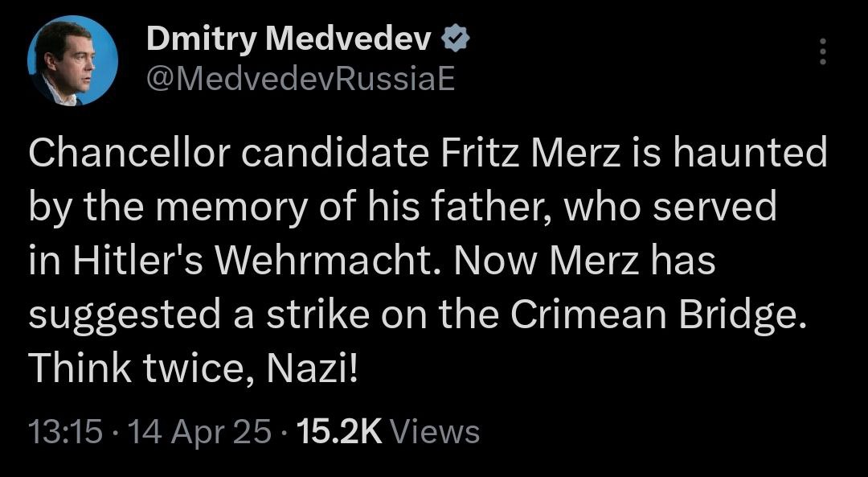Click the word Views in the footer

point(439,431)
